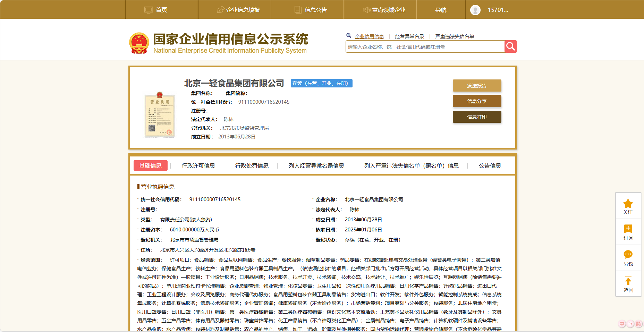This screenshot has height=332, width=644.
Task: Click the 中 input method icon
Action: tap(622, 324)
